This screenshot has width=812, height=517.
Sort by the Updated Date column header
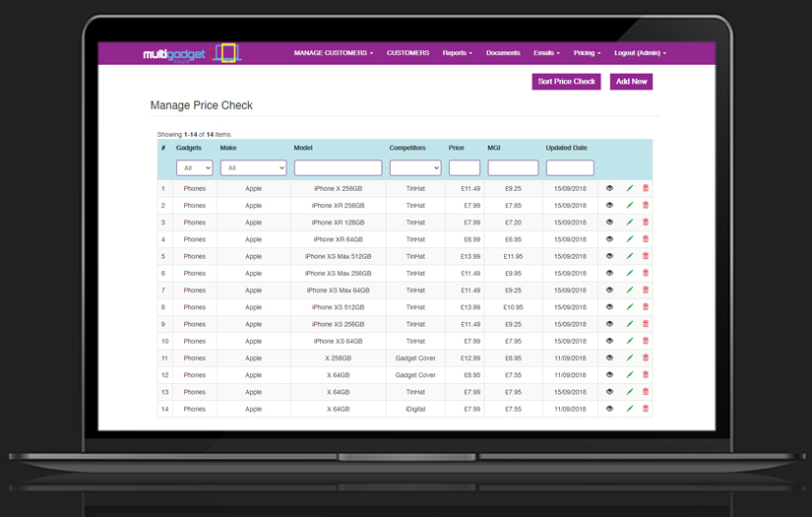[x=567, y=148]
